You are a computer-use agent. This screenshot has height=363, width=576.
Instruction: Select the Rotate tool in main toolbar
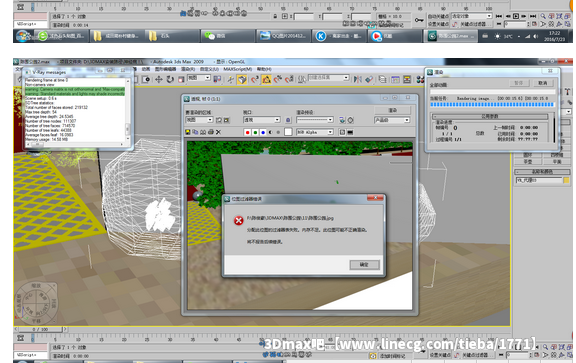pos(170,79)
